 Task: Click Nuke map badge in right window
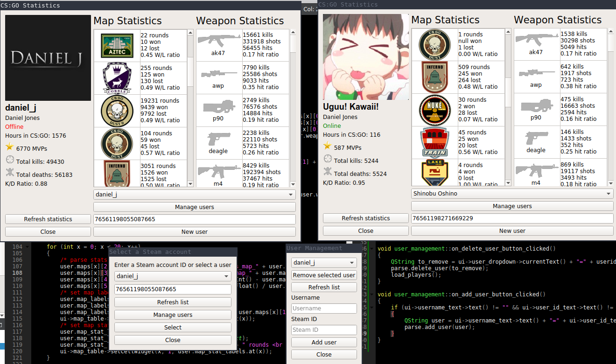click(x=435, y=110)
